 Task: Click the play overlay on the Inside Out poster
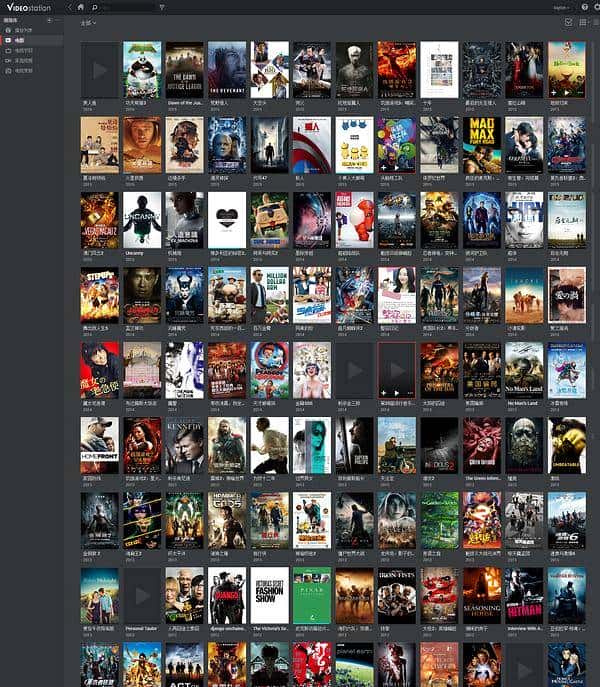396,167
